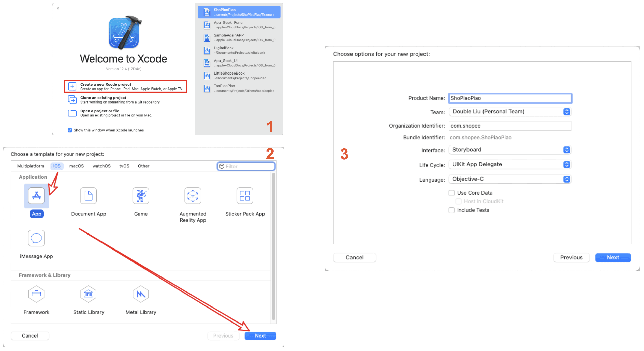The width and height of the screenshot is (644, 351).
Task: Select the Game template icon
Action: coord(141,196)
